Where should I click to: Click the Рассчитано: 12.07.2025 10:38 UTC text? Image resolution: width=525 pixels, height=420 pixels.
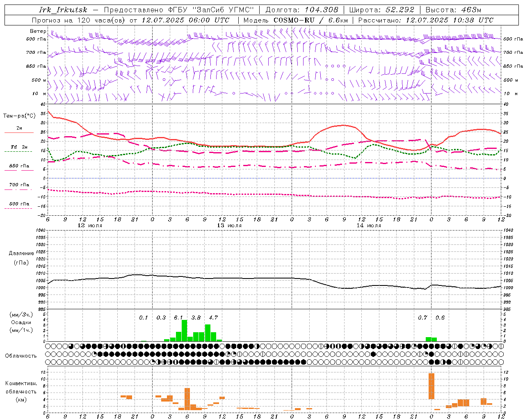(x=426, y=20)
